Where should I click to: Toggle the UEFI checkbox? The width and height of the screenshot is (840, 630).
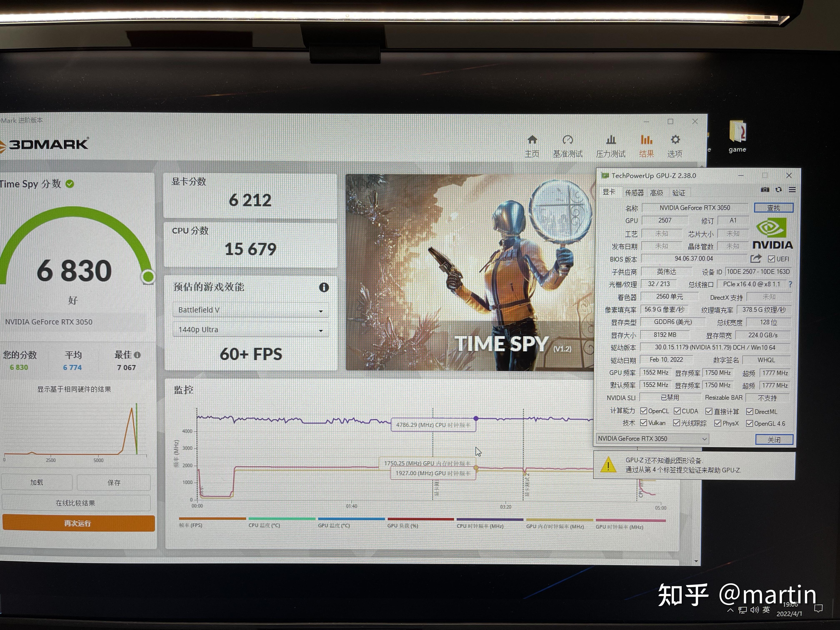(x=771, y=259)
